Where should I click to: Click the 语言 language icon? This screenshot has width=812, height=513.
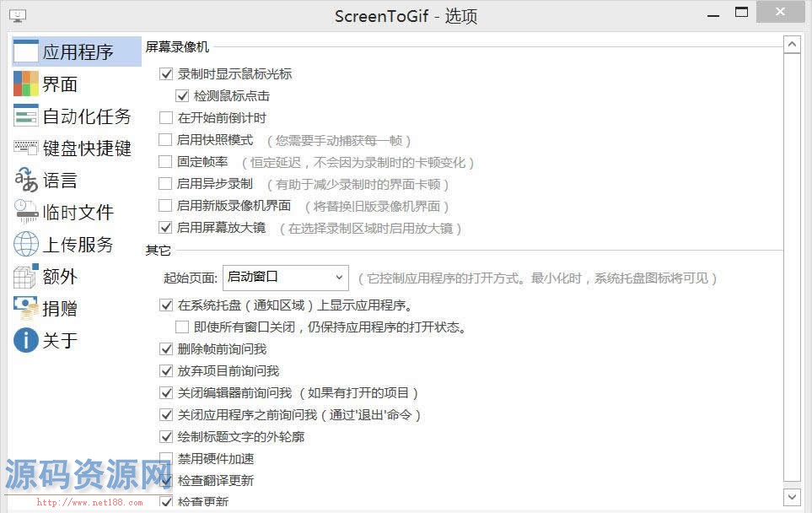click(x=25, y=180)
